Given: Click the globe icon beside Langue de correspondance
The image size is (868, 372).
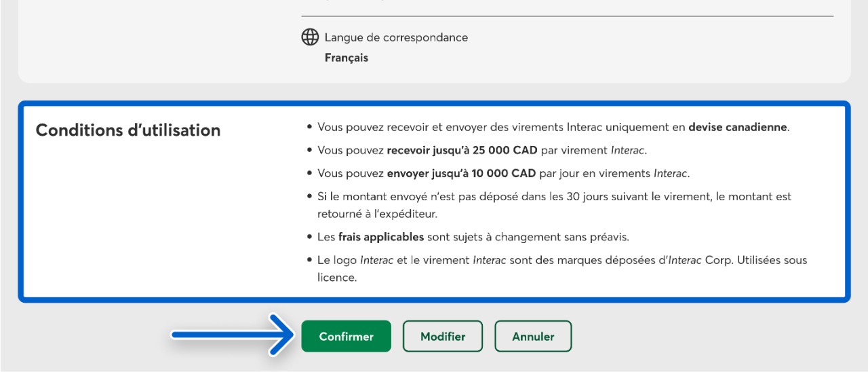Looking at the screenshot, I should [310, 37].
